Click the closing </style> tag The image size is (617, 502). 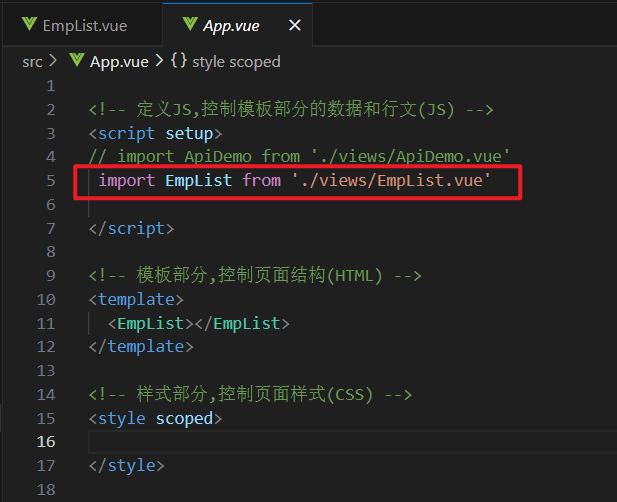tap(127, 466)
